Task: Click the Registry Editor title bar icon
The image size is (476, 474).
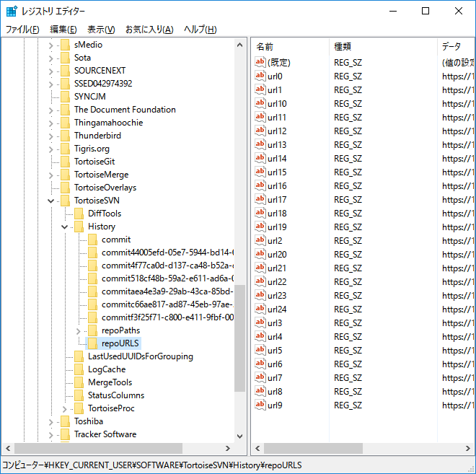Action: coord(12,12)
